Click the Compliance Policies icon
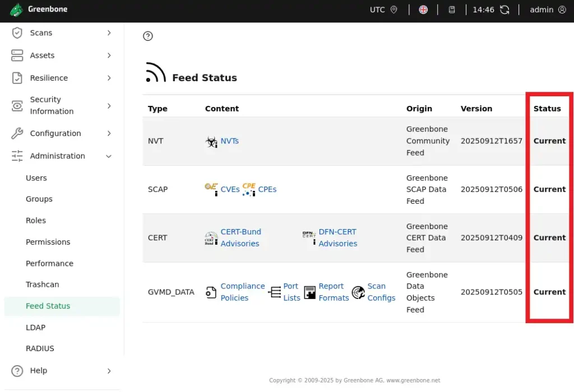The image size is (574, 392). click(x=211, y=292)
